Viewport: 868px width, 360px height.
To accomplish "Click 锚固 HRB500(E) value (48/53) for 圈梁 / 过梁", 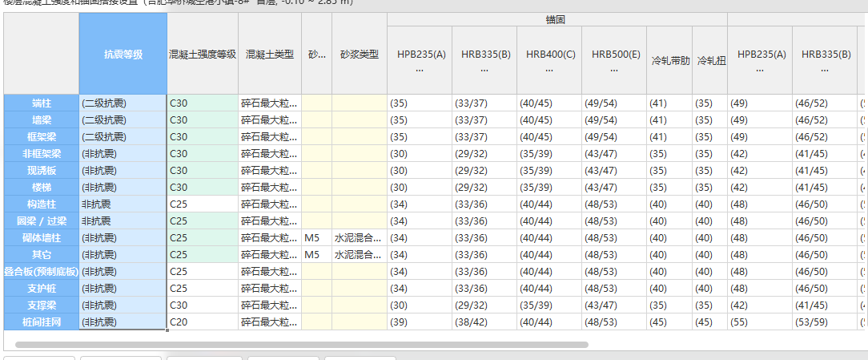I will coord(614,220).
